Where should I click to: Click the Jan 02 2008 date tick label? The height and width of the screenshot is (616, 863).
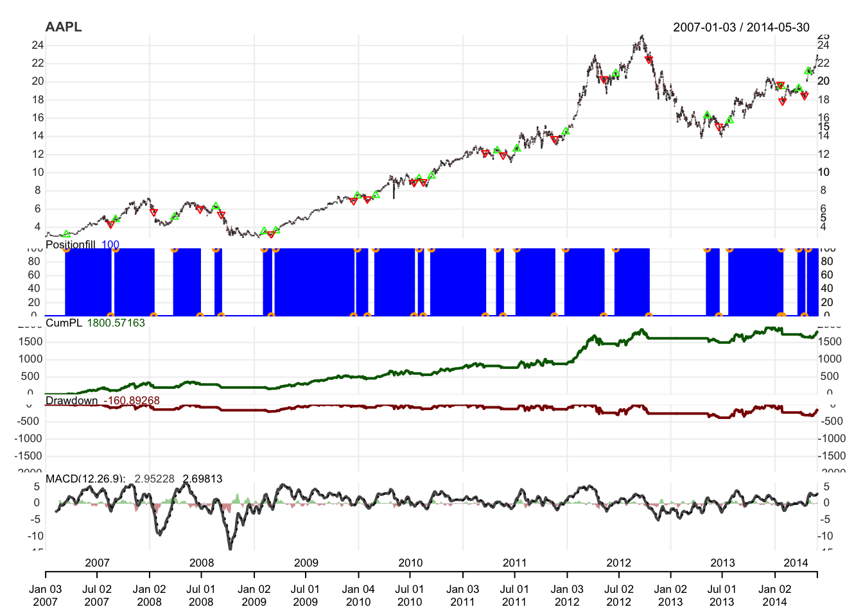point(150,595)
